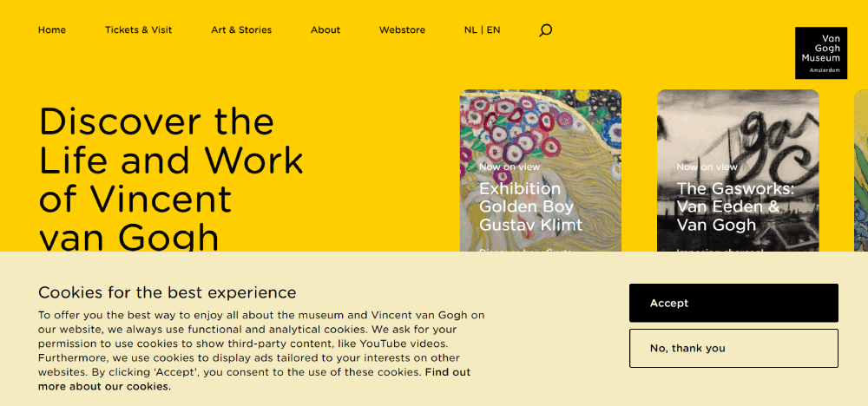Select the About menu item
868x406 pixels.
(x=325, y=30)
